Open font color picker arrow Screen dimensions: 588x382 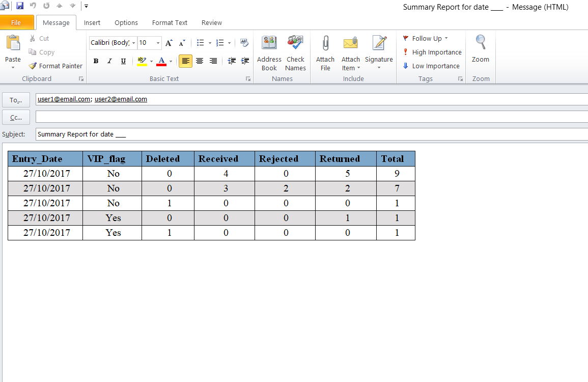(171, 61)
